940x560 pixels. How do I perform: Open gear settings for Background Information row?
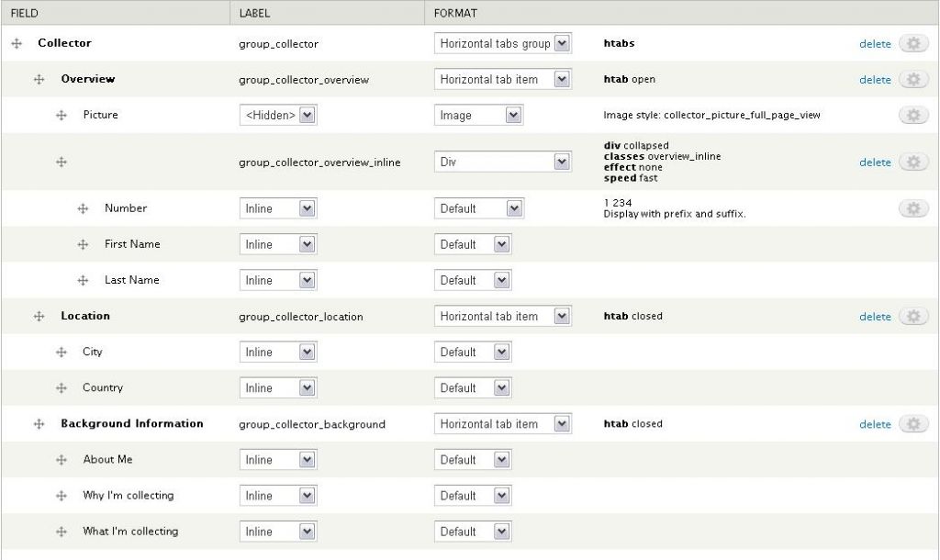(x=912, y=424)
